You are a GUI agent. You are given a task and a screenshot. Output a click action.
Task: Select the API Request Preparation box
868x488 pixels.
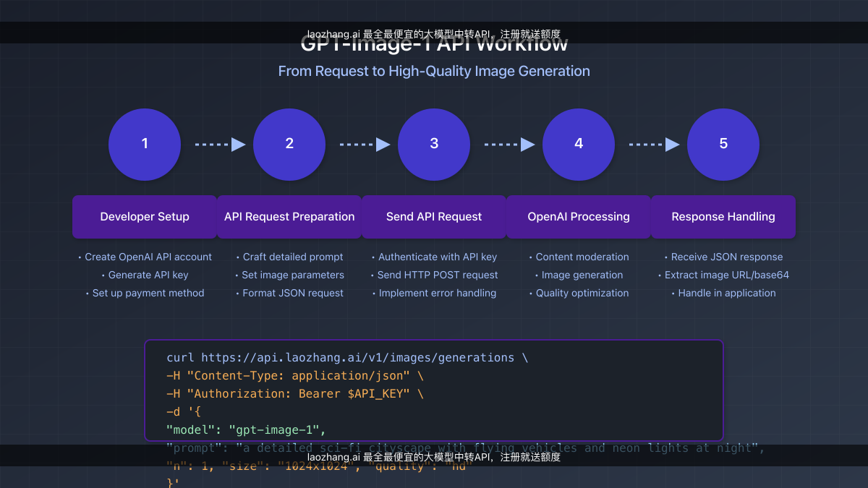click(289, 217)
